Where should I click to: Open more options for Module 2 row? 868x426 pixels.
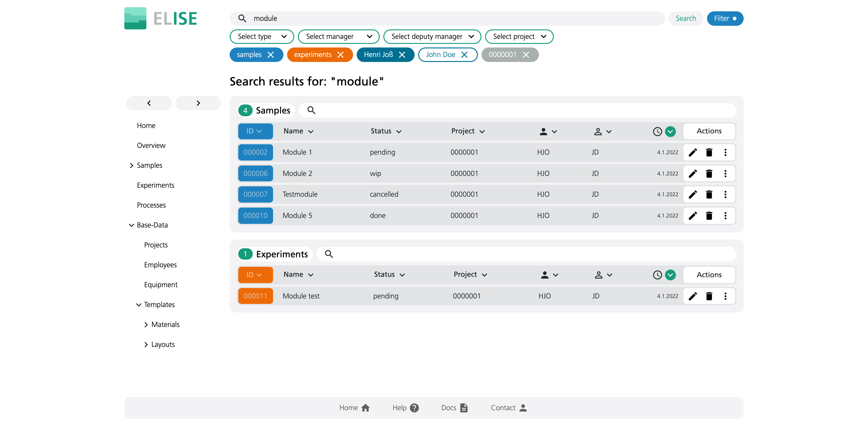725,174
